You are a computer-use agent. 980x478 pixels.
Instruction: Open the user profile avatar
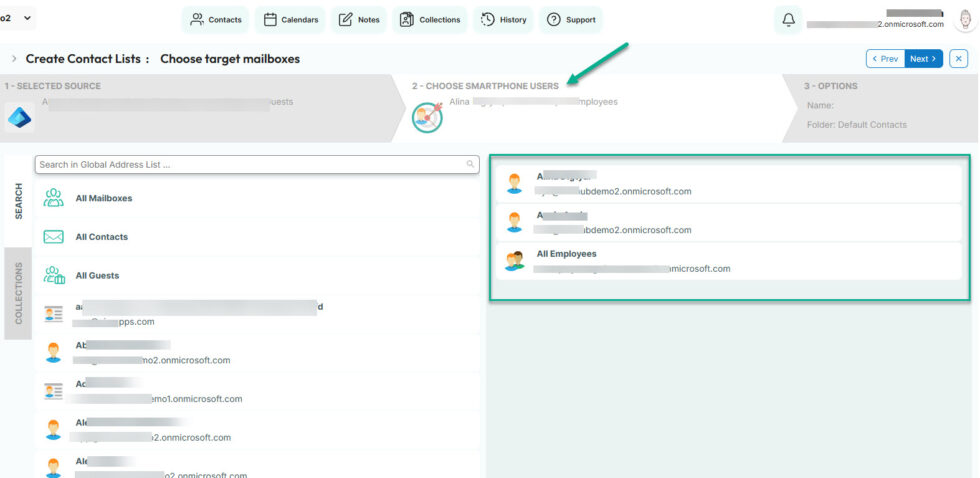click(963, 20)
